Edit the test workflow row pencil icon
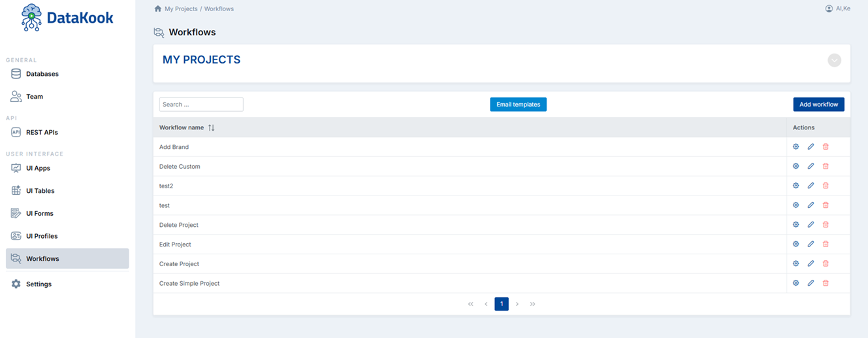Viewport: 868px width, 338px height. [x=811, y=205]
